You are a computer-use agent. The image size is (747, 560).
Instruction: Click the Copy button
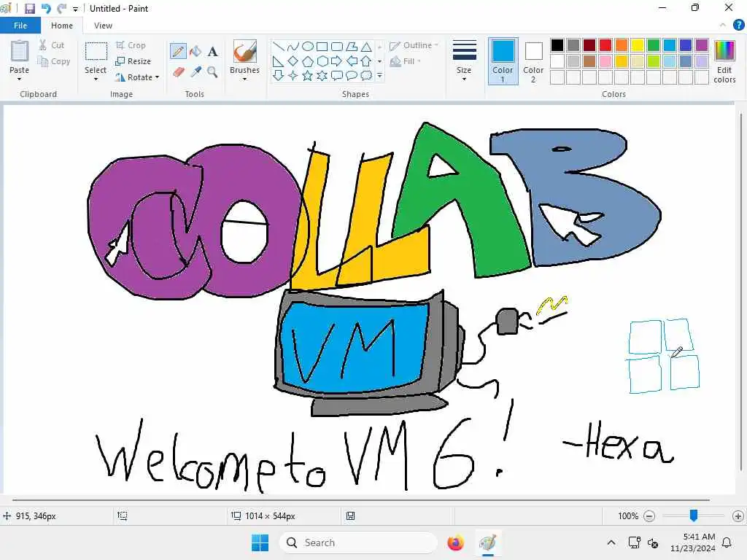click(54, 61)
